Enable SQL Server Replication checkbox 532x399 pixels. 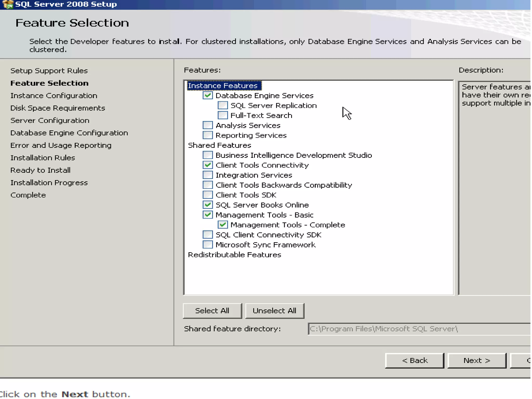click(x=223, y=105)
